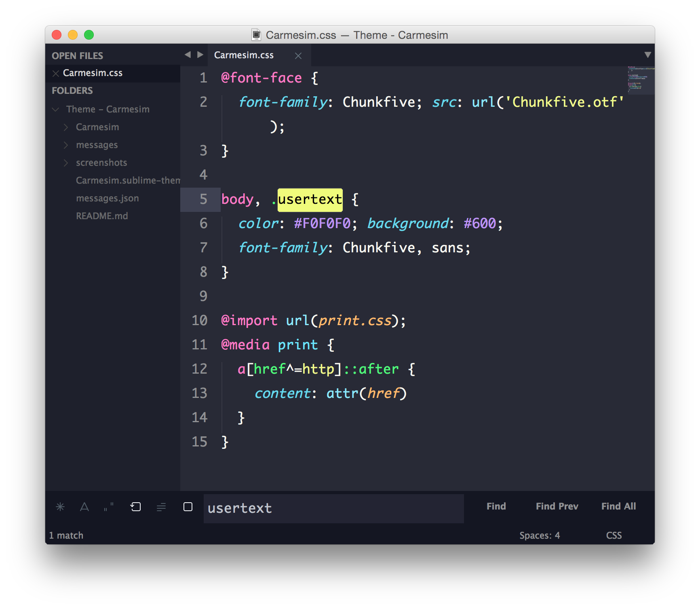Click the @font-face rule text
The width and height of the screenshot is (700, 609).
[261, 78]
